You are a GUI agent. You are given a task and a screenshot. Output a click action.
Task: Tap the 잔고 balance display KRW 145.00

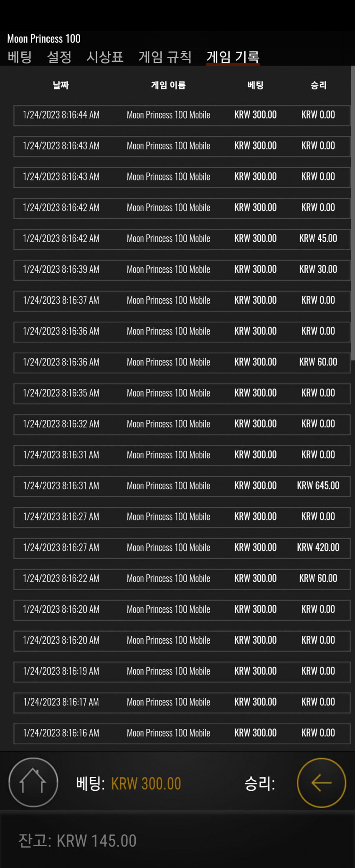(x=77, y=840)
